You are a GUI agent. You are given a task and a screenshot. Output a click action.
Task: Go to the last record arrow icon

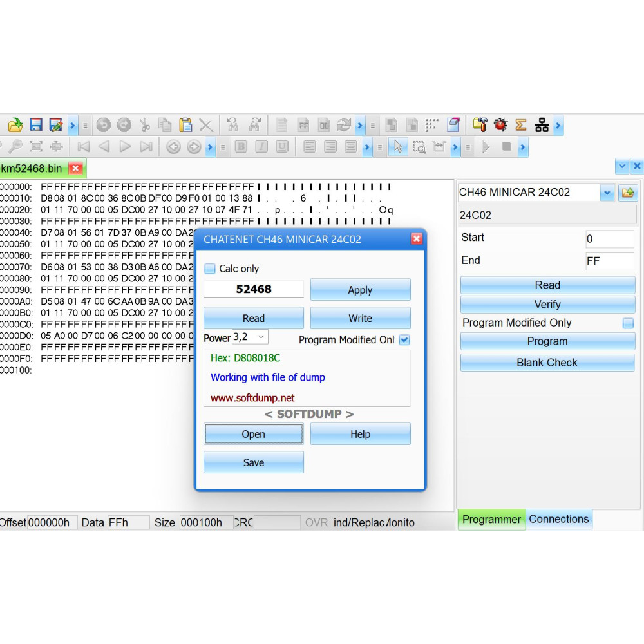[x=146, y=147]
